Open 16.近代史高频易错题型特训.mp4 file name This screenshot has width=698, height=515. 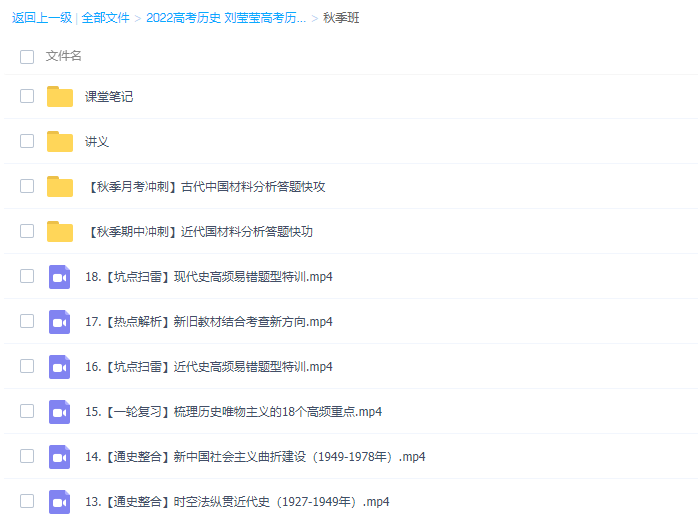point(209,367)
